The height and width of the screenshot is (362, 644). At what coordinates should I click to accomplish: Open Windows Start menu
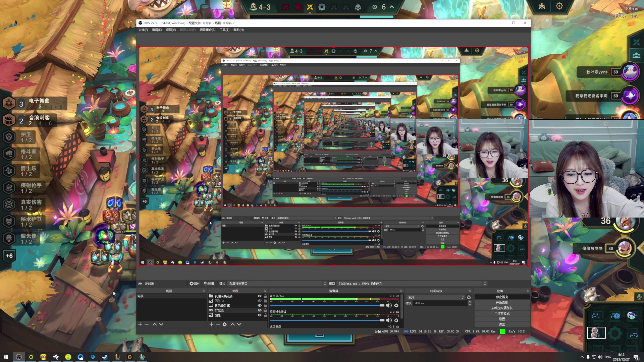coord(6,357)
